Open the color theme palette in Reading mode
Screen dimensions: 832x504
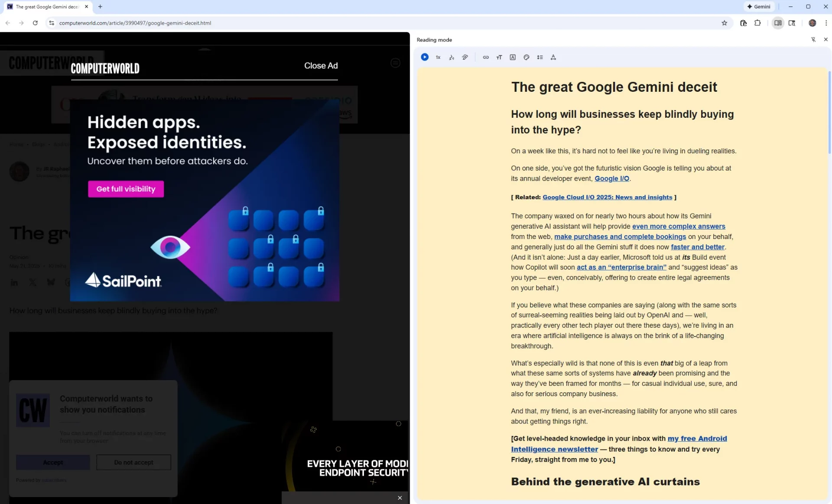pos(526,57)
